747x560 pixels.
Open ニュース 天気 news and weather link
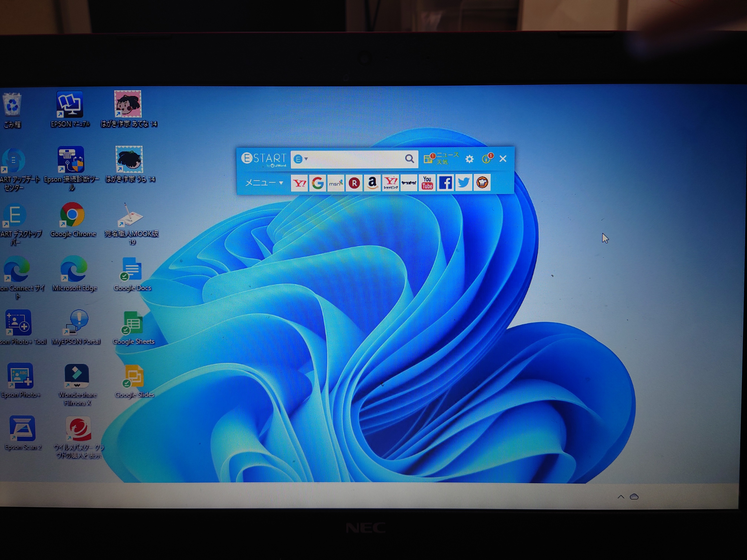442,158
